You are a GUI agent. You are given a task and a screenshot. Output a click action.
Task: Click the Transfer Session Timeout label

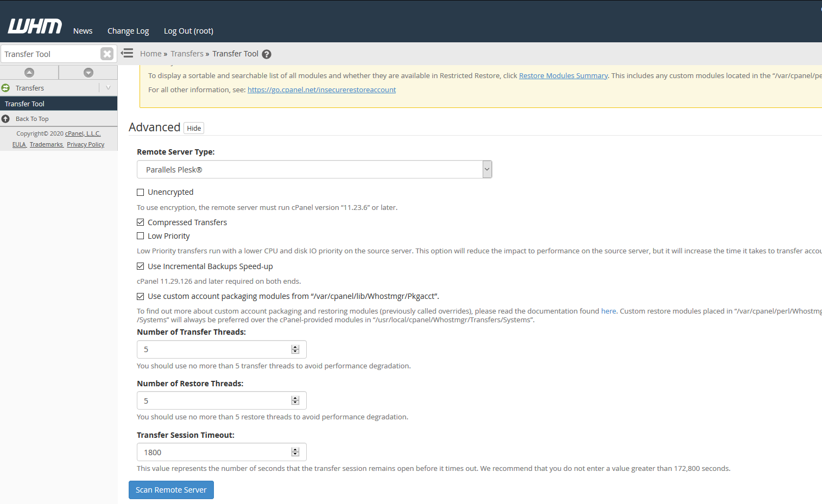(x=186, y=435)
